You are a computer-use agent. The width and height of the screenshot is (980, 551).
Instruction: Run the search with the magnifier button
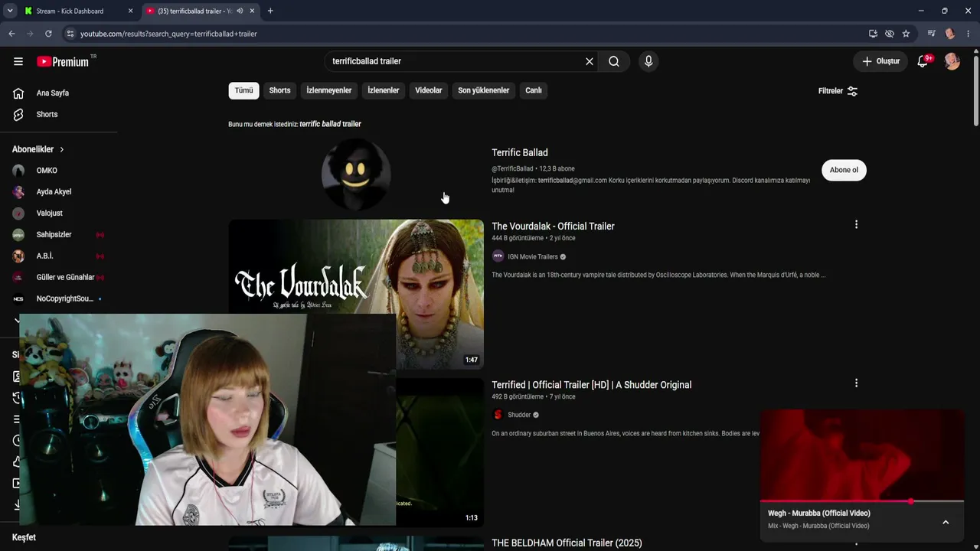coord(614,61)
